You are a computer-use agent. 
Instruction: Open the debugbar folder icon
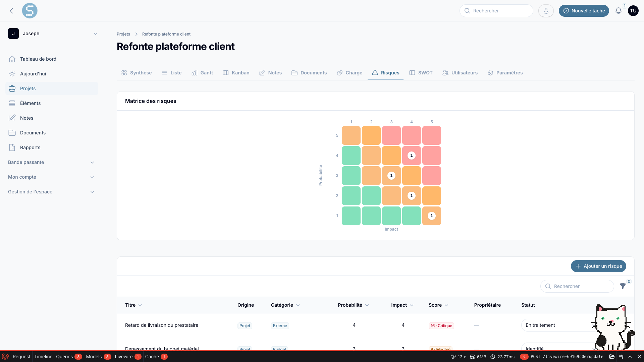pos(612,357)
